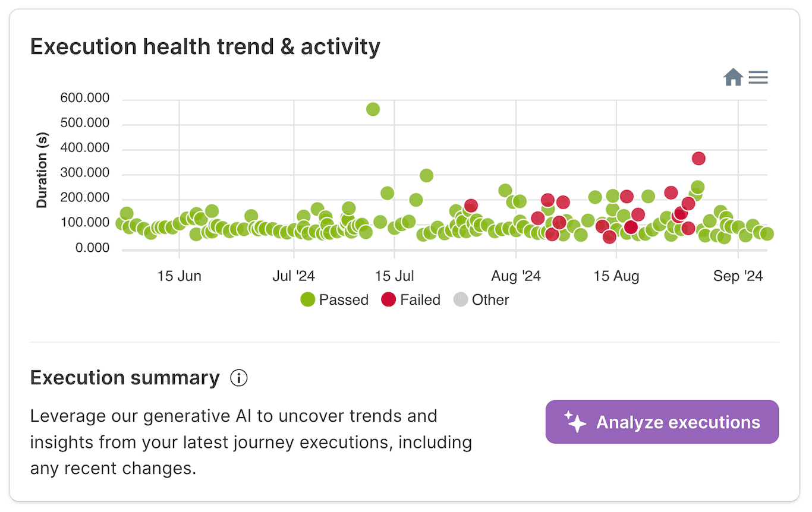The image size is (812, 512).
Task: Click the green Passed legend dot
Action: coord(307,300)
